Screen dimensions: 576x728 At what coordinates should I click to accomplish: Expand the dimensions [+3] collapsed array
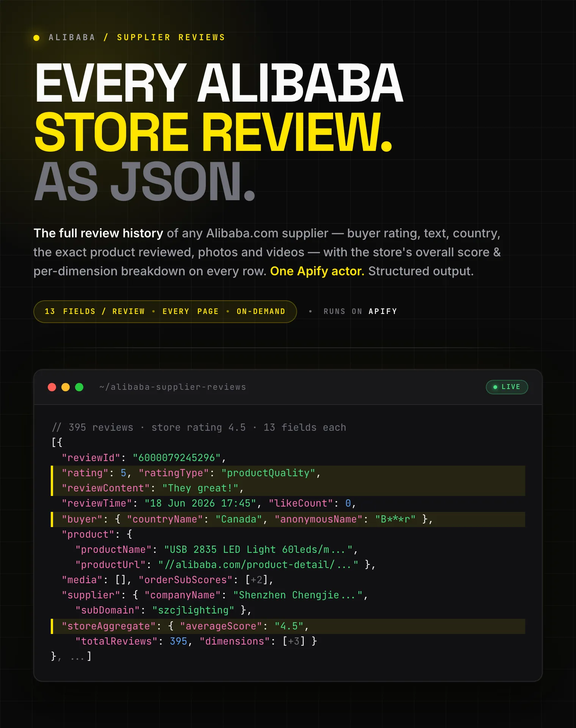[294, 641]
